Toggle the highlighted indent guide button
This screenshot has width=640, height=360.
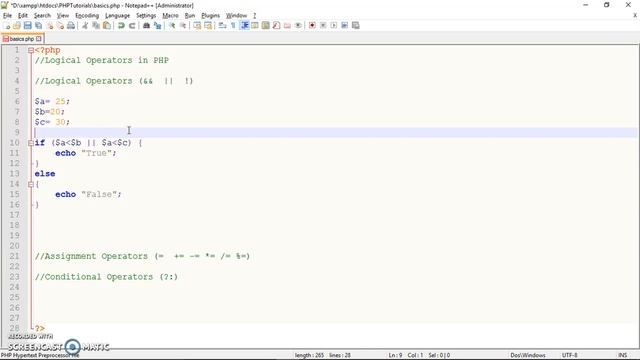[x=244, y=25]
